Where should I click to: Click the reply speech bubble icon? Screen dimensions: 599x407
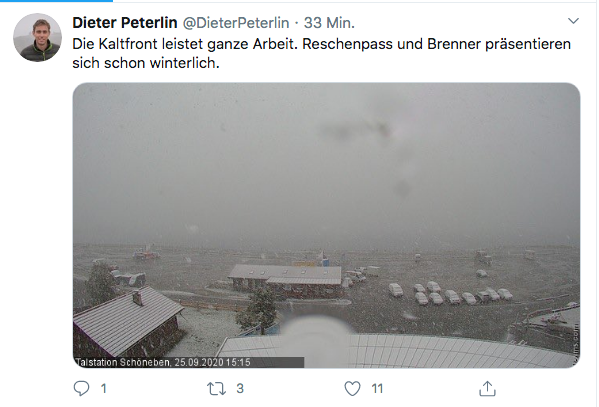(x=81, y=388)
